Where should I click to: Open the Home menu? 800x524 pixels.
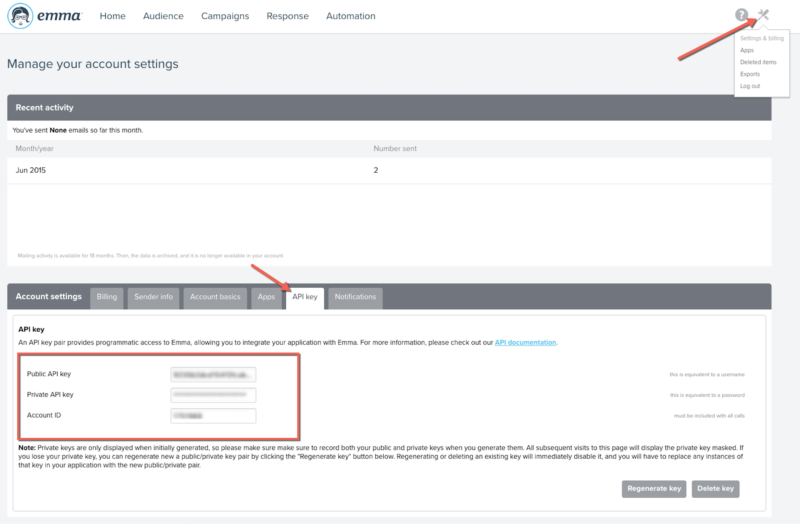(x=113, y=16)
